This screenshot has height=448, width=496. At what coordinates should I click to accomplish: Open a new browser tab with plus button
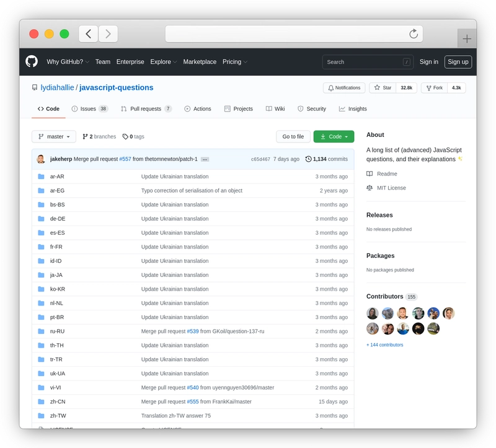tap(467, 38)
